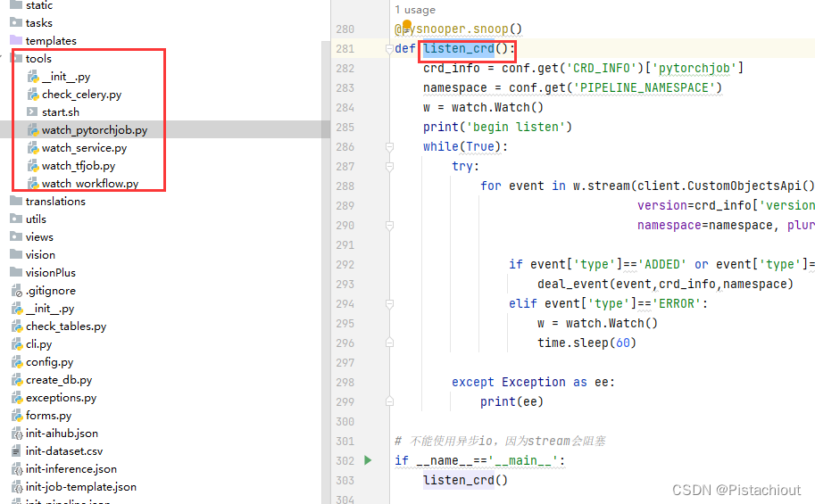Open init-job-template.json file
This screenshot has height=504, width=815.
81,487
